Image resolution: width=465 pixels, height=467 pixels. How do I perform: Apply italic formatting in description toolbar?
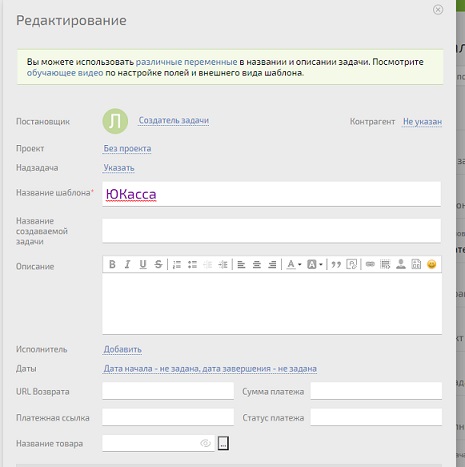(127, 264)
